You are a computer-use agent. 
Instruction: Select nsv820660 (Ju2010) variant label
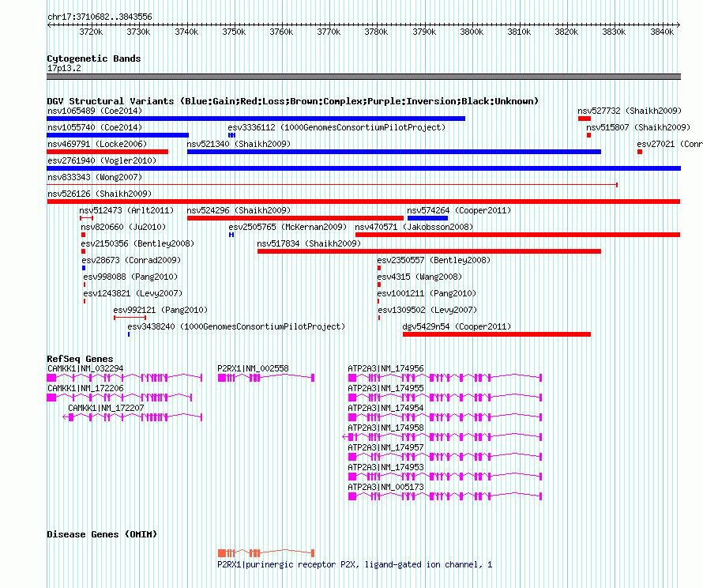point(123,227)
